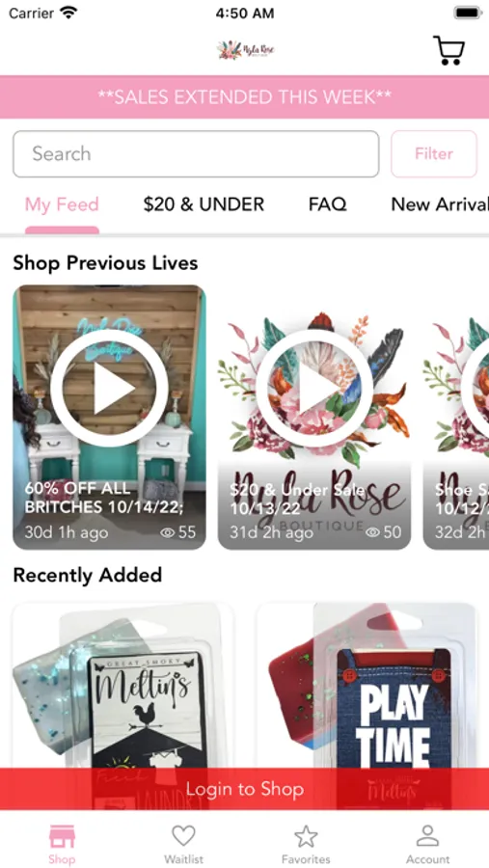Focus the Search input field
The image size is (489, 868).
tap(196, 154)
